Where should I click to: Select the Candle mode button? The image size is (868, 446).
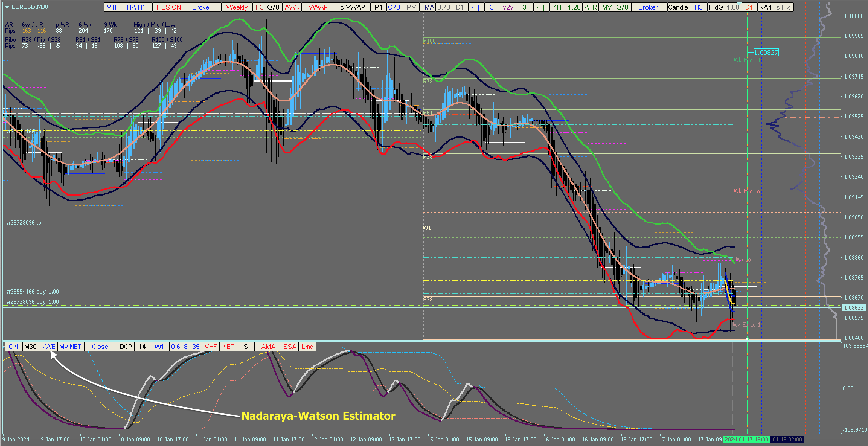click(x=678, y=8)
